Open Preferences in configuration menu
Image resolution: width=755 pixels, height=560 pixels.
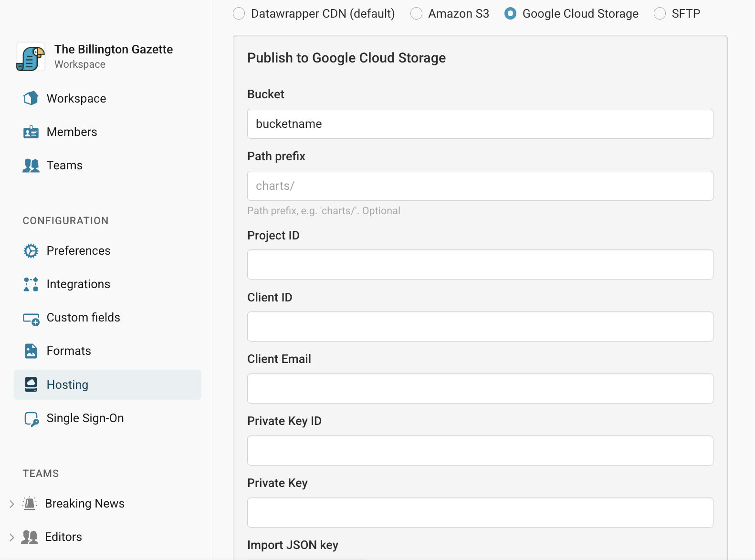coord(107,251)
